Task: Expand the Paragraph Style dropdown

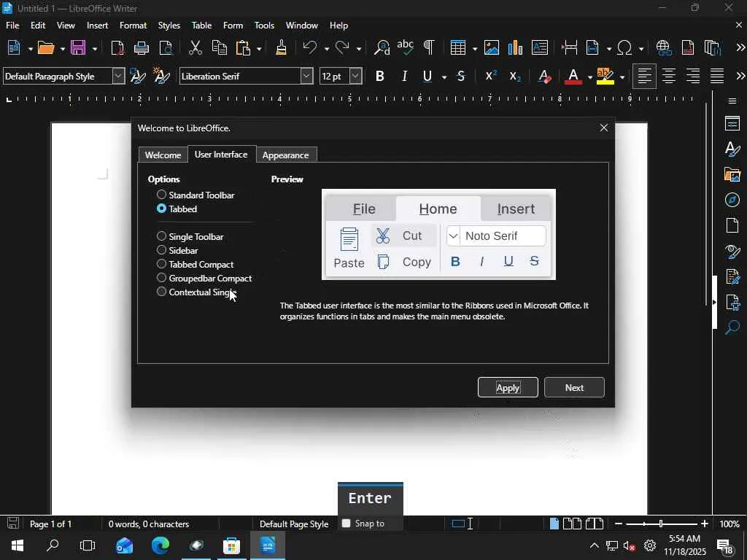Action: tap(119, 76)
